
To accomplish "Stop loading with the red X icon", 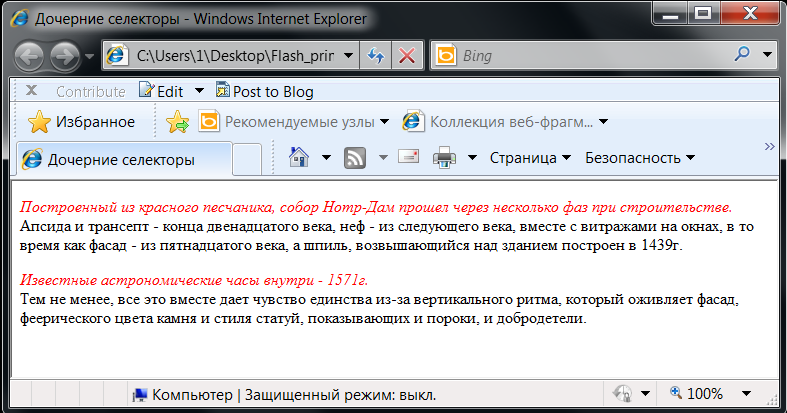I will click(x=407, y=55).
